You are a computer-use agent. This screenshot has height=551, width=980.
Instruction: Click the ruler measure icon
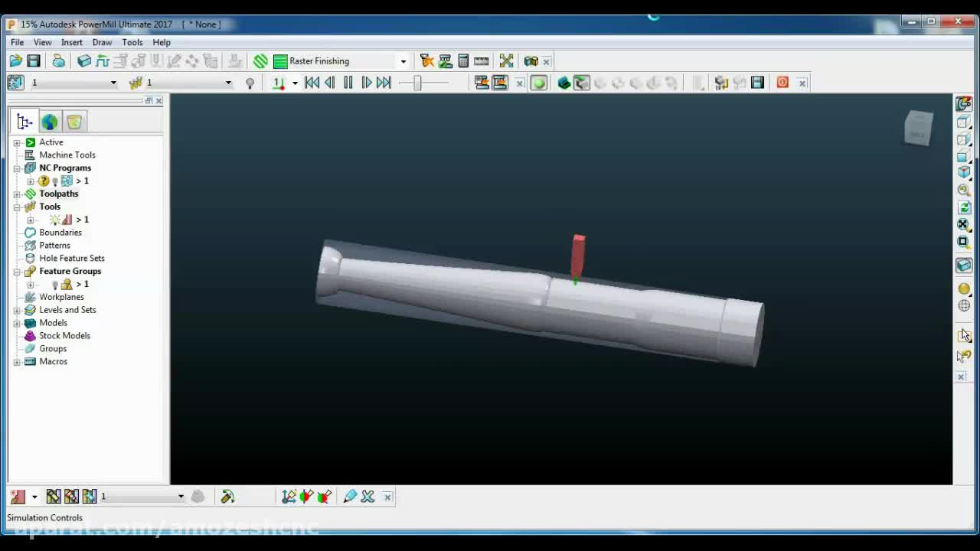tap(482, 61)
